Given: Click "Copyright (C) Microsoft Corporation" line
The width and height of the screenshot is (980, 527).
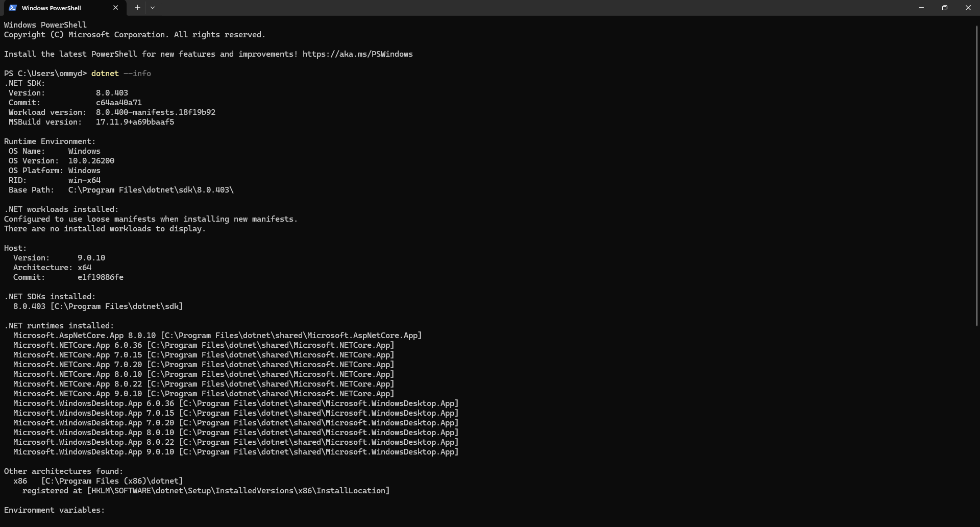Looking at the screenshot, I should click(x=135, y=35).
